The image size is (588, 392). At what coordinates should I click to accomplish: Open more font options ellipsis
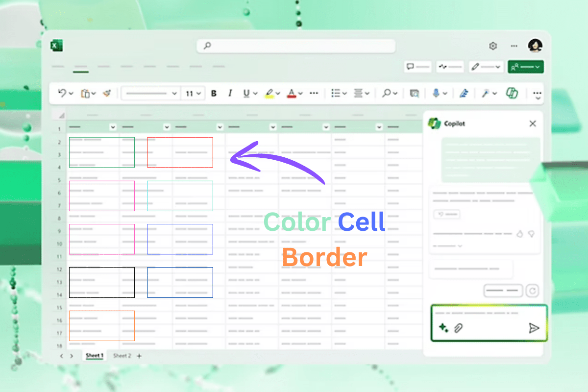(x=314, y=93)
